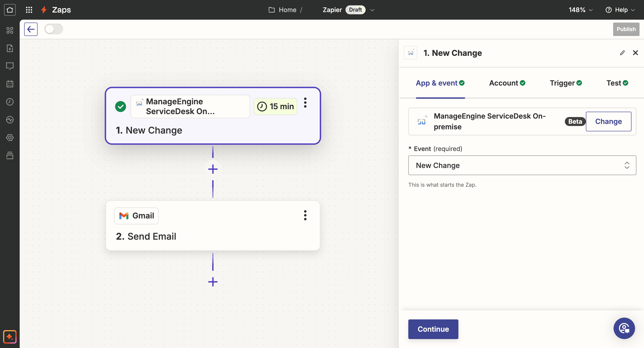Open the components sidebar icon

[x=10, y=30]
